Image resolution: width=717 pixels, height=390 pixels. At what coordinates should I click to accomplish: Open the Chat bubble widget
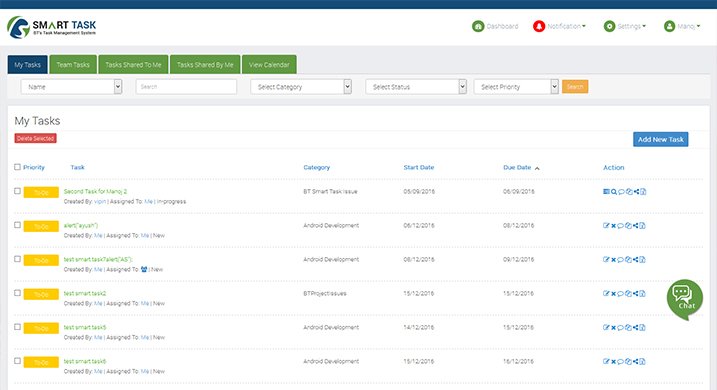tap(685, 299)
